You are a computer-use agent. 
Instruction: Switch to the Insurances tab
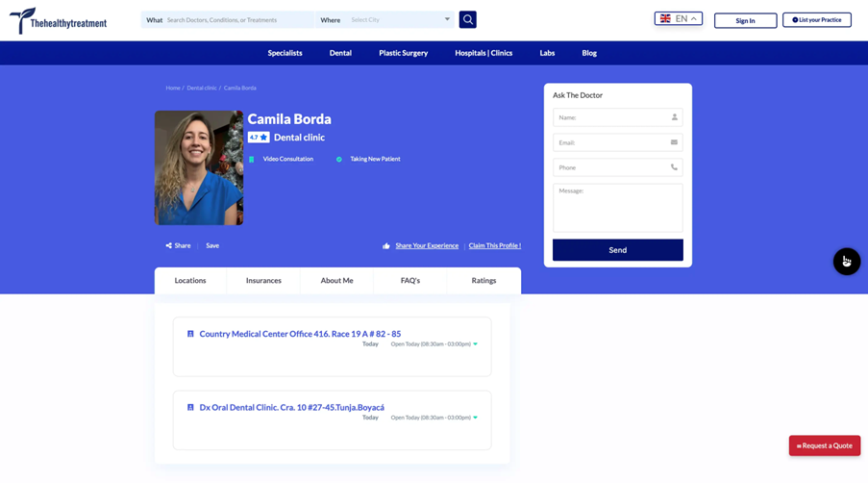(x=263, y=281)
